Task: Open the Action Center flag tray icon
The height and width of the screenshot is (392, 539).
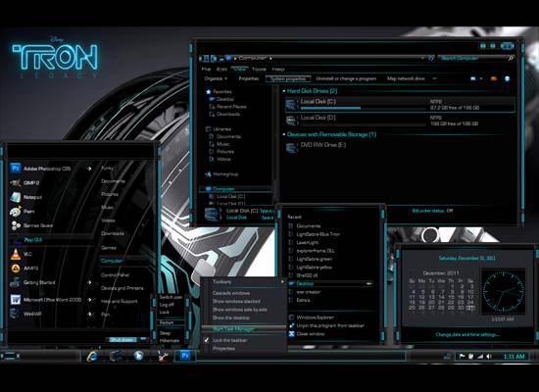Action: click(x=463, y=357)
